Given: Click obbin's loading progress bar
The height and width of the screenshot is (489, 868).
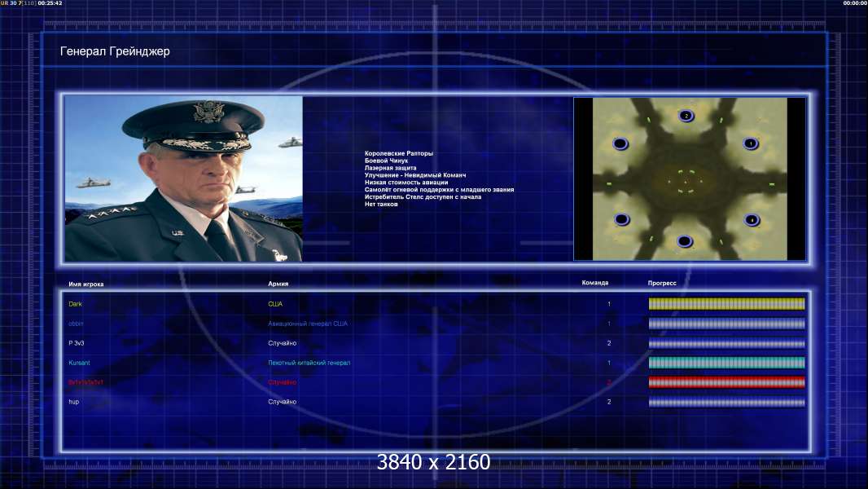Looking at the screenshot, I should (726, 324).
